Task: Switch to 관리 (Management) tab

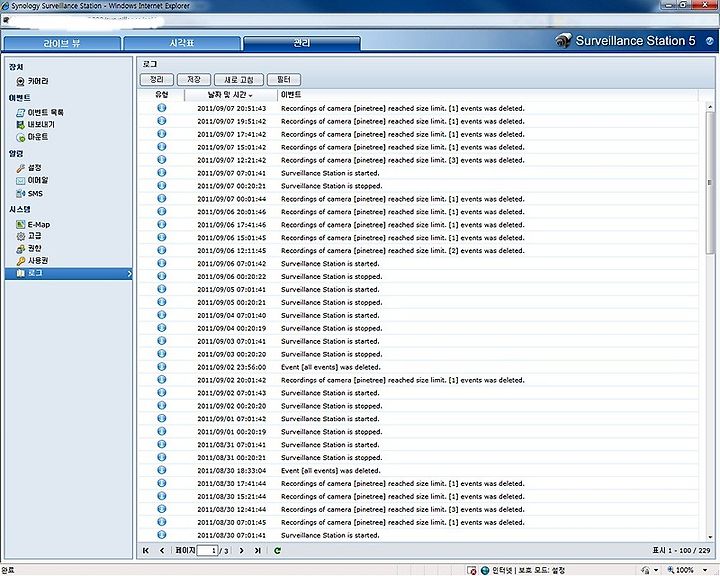Action: 302,43
